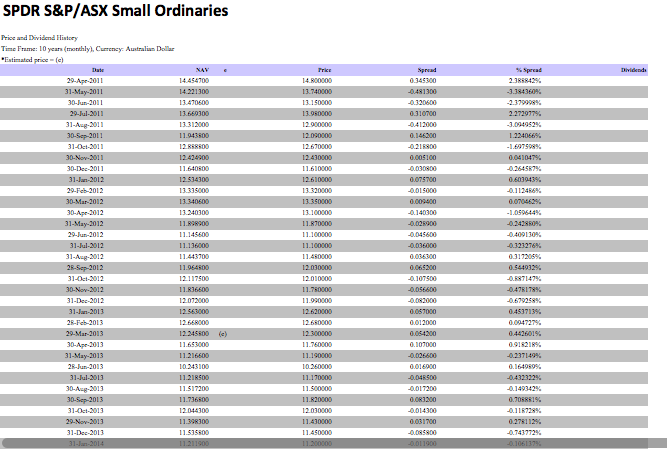Select price value 11.480000
Screen dimensions: 667x449
[317, 257]
